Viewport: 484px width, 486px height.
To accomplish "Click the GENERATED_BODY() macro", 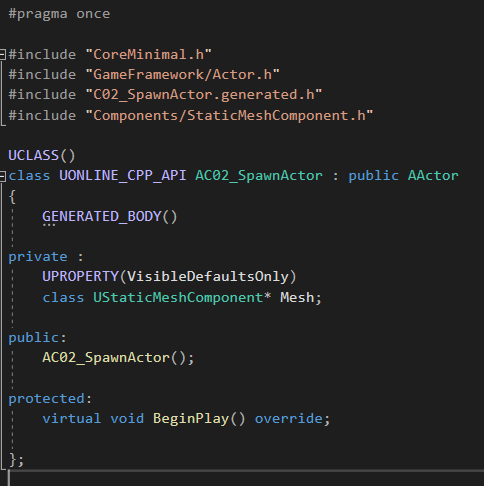I will pyautogui.click(x=110, y=217).
